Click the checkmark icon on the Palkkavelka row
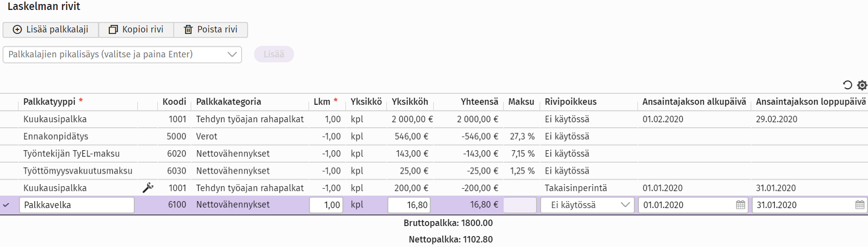 coord(6,205)
